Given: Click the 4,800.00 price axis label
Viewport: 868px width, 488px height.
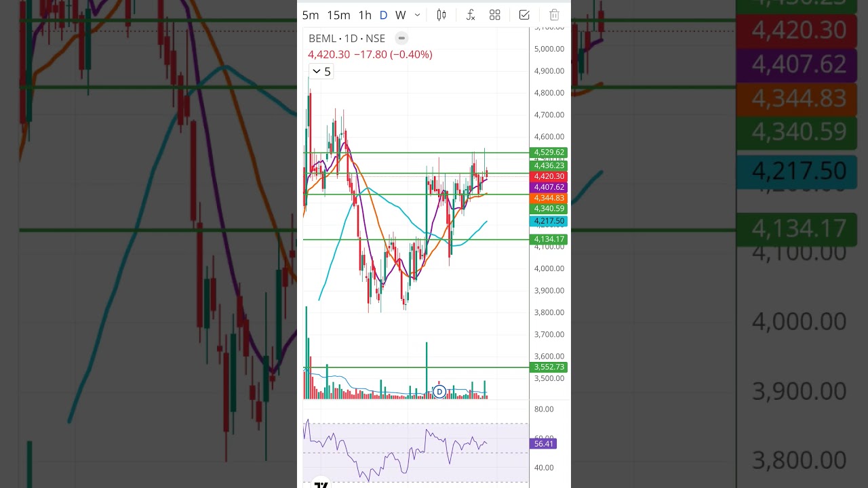Looking at the screenshot, I should pyautogui.click(x=549, y=93).
